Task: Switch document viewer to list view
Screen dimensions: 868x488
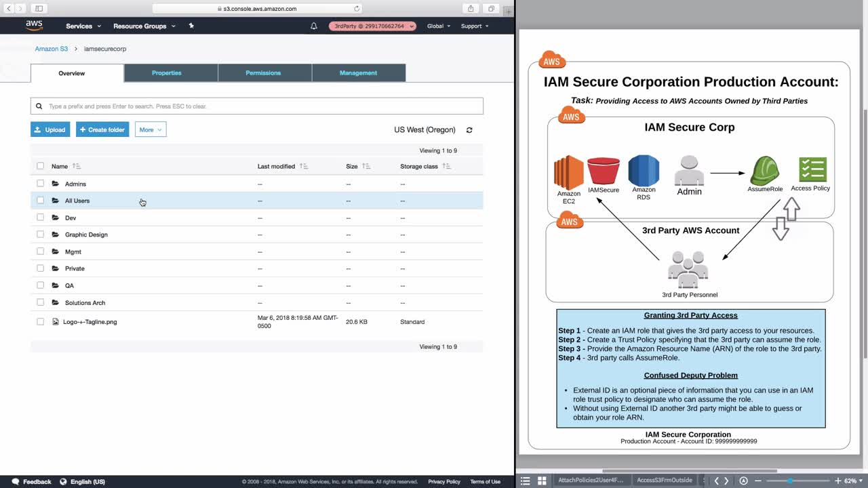Action: (525, 481)
